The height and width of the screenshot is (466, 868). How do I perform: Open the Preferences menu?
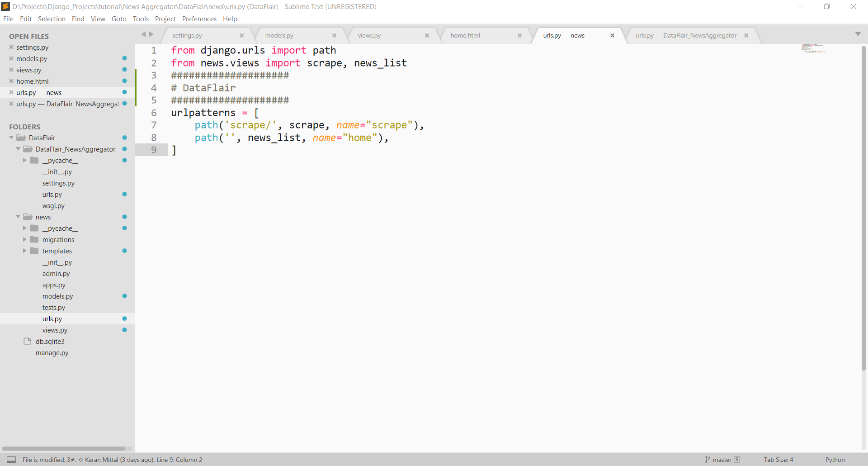point(199,19)
